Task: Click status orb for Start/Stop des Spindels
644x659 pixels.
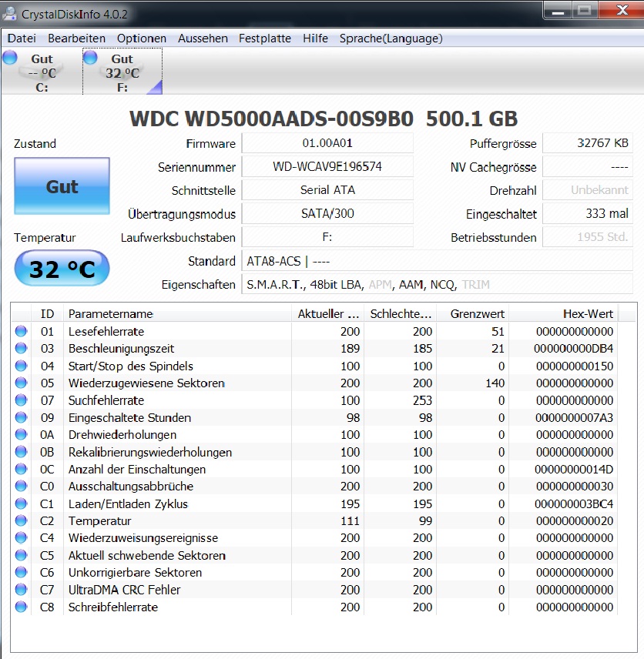Action: click(x=21, y=366)
